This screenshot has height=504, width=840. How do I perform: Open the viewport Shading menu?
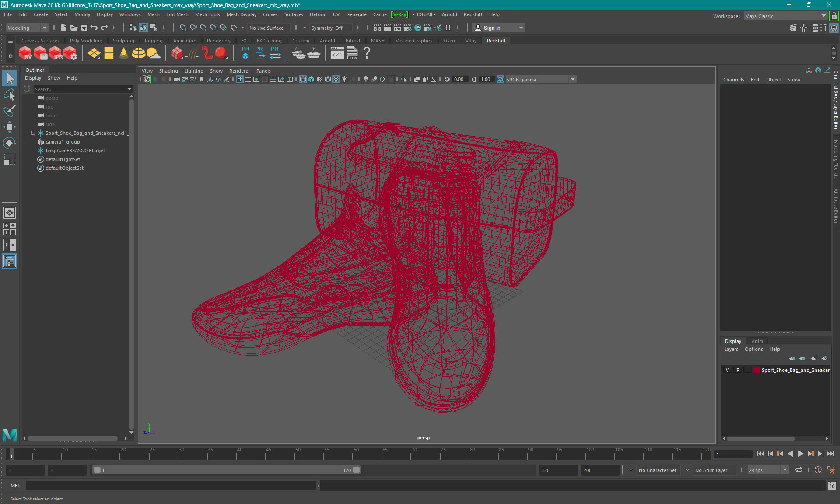(x=168, y=71)
